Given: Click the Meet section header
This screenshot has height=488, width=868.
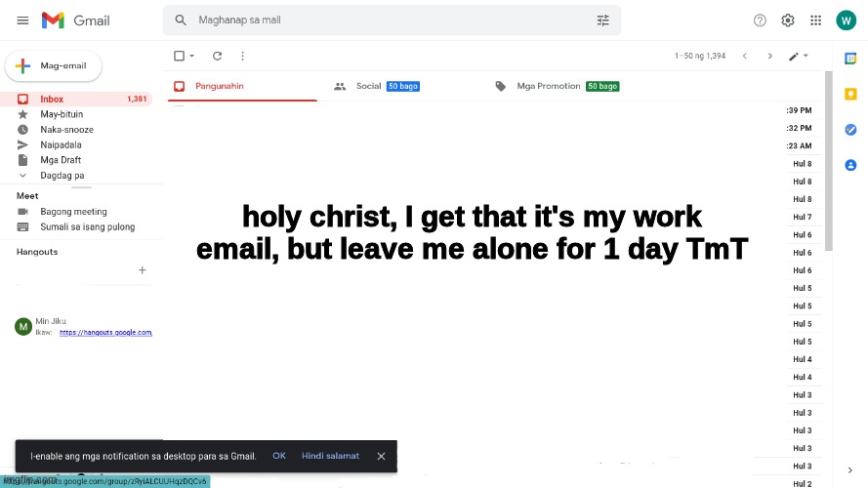Looking at the screenshot, I should (27, 196).
